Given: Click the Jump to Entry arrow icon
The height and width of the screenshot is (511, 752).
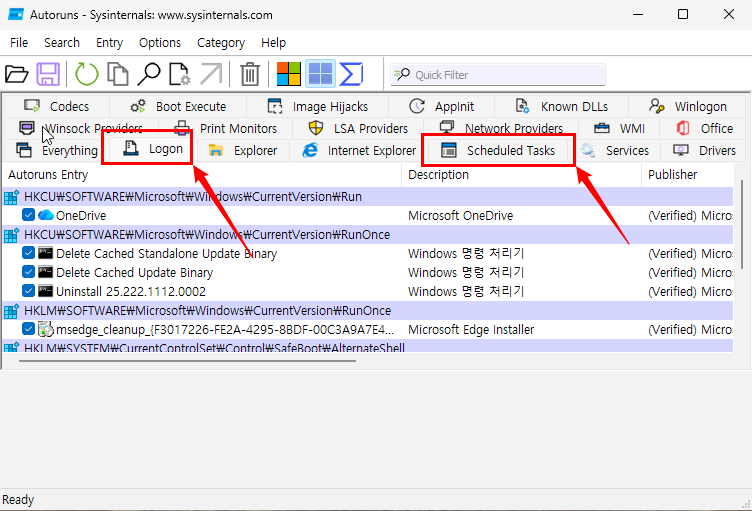Looking at the screenshot, I should tap(211, 74).
